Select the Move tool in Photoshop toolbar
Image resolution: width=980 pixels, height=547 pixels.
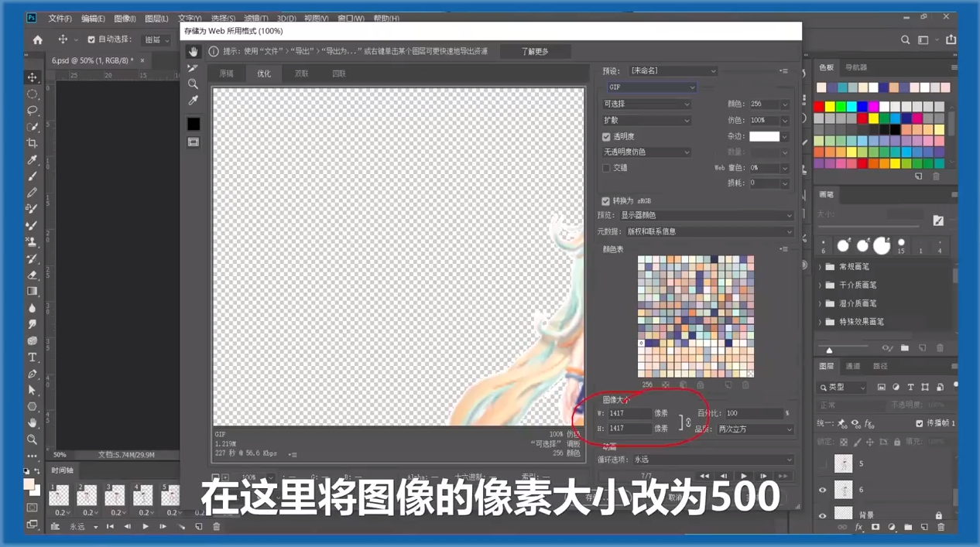tap(32, 77)
